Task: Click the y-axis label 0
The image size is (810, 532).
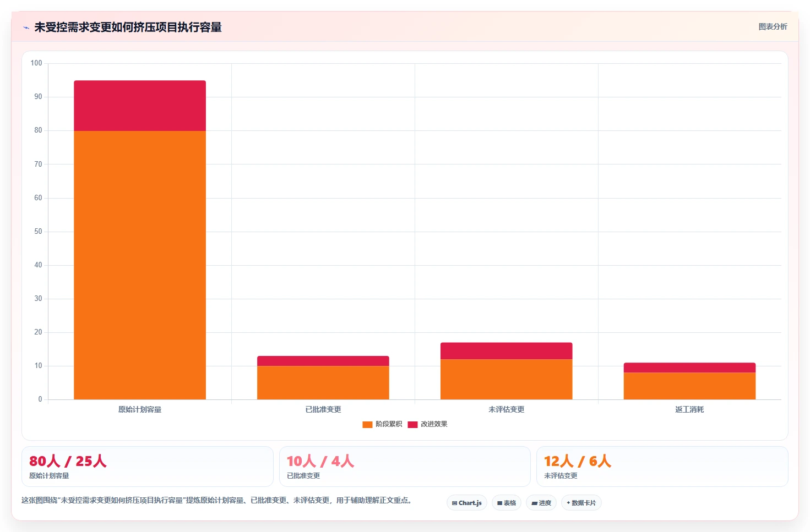Action: pos(40,399)
